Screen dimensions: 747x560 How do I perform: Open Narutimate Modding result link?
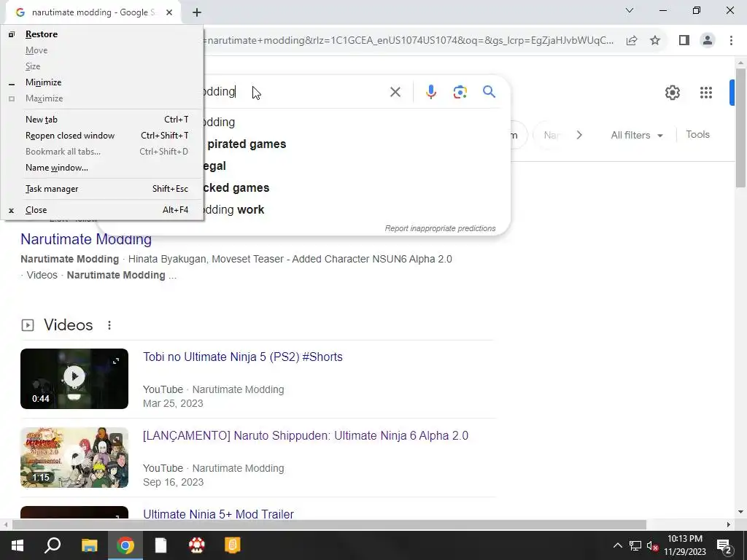[x=86, y=239]
